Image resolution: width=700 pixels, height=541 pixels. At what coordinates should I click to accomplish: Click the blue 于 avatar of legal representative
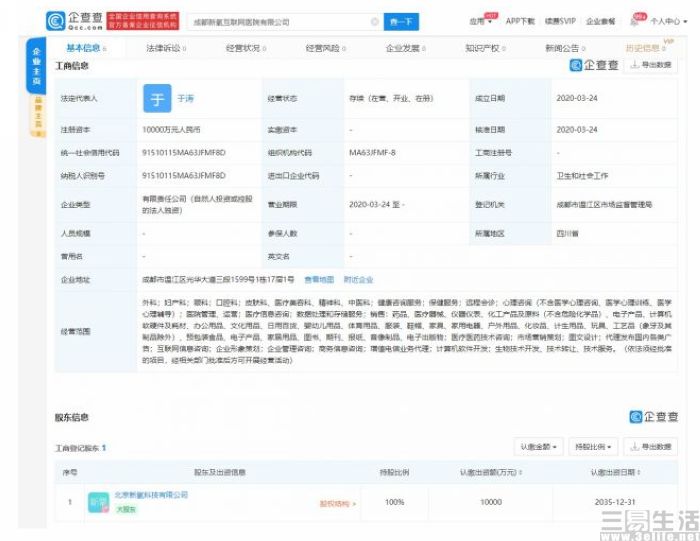click(x=157, y=98)
